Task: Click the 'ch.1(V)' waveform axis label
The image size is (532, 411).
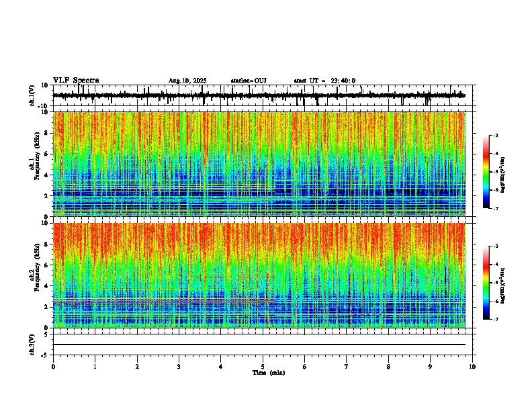Action: [32, 96]
